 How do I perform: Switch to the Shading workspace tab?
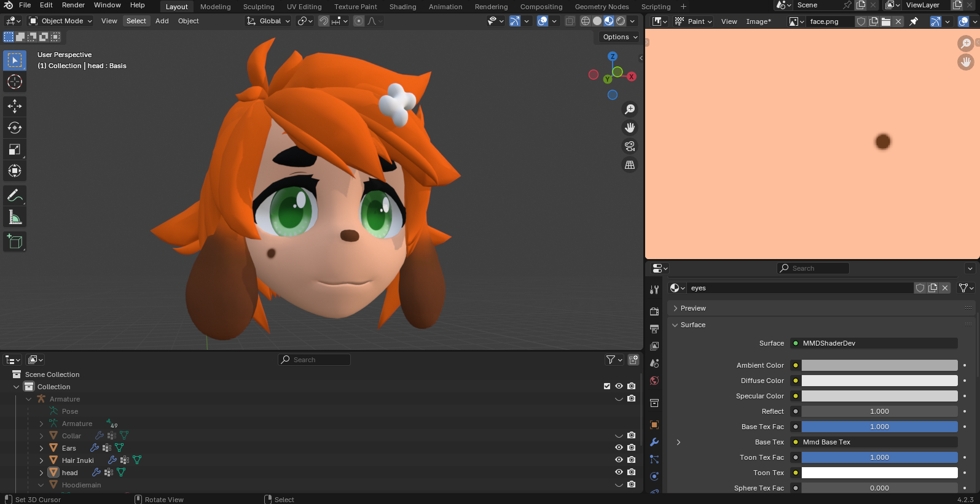tap(403, 7)
